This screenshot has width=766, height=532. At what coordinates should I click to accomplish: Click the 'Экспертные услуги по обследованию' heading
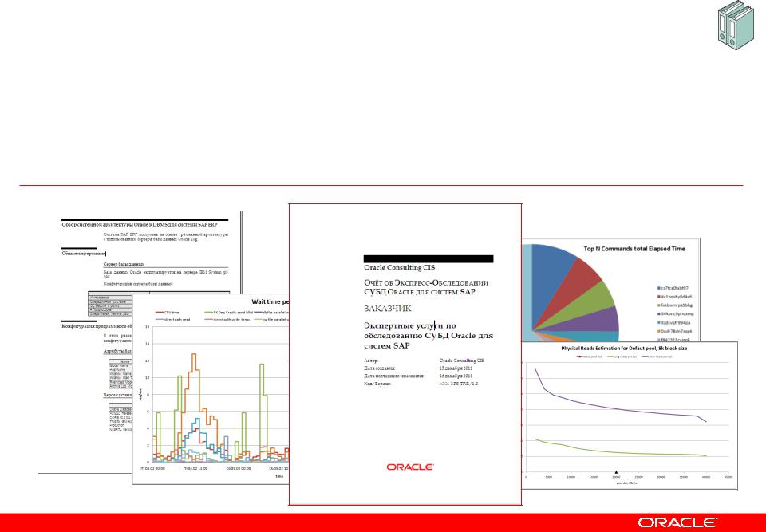click(x=428, y=335)
